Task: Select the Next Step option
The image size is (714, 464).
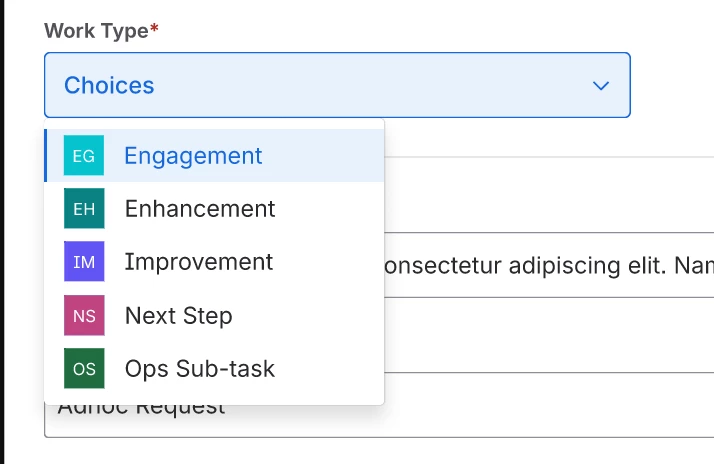Action: coord(179,315)
